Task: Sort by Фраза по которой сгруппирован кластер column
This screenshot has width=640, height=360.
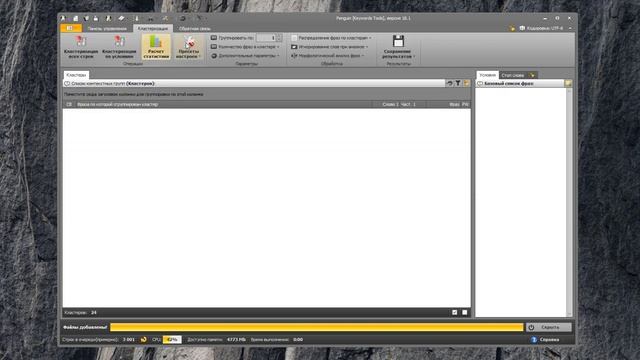Action: click(224, 104)
